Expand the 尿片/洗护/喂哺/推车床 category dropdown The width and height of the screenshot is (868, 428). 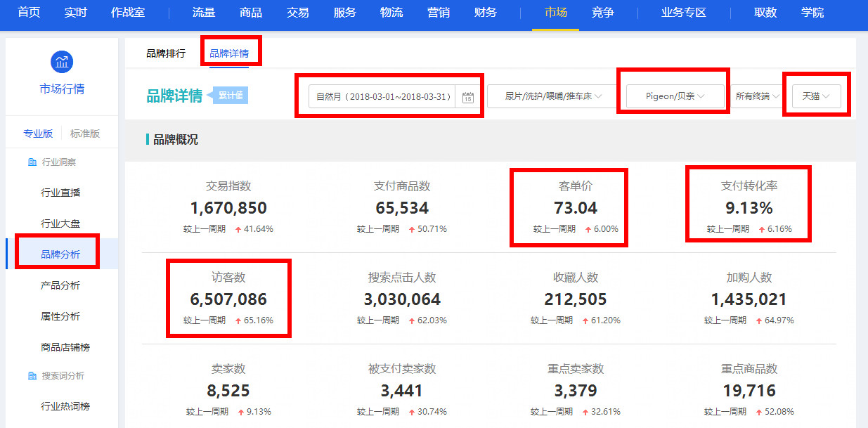(x=552, y=96)
